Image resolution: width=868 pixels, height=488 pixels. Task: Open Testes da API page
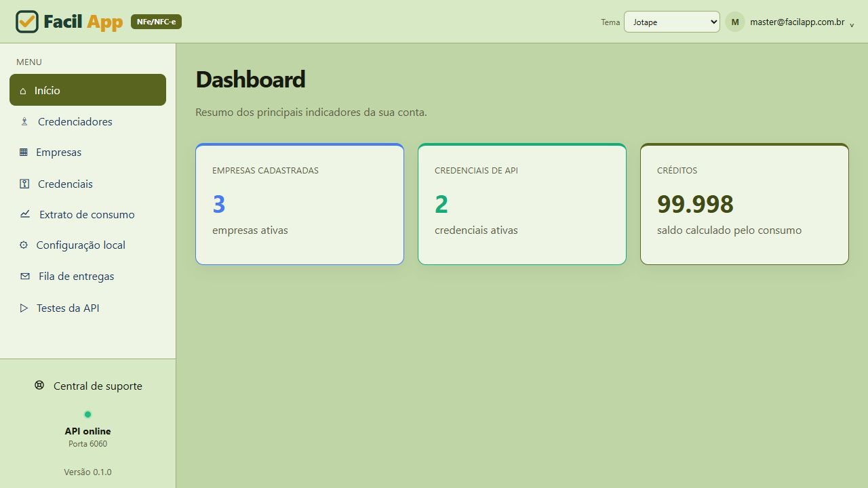click(x=87, y=308)
